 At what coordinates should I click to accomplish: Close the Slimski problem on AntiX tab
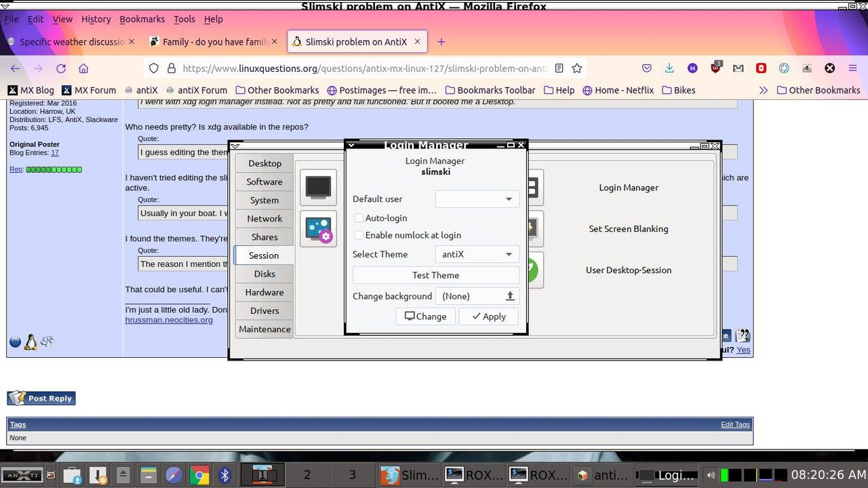(418, 42)
